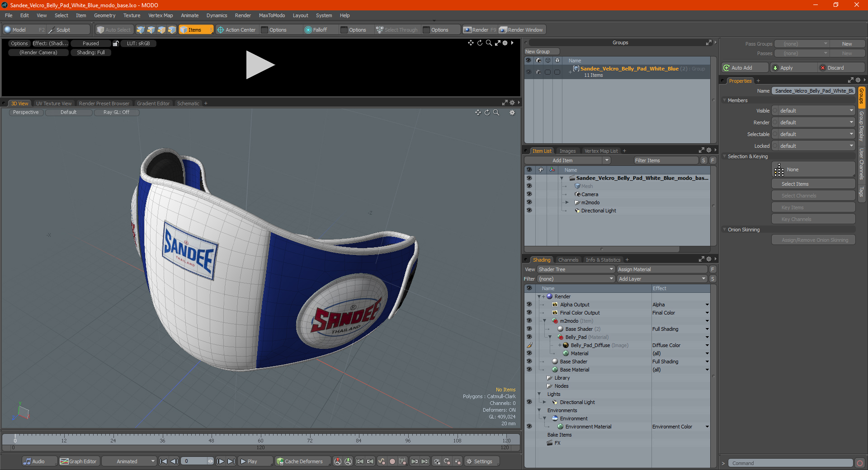Viewport: 868px width, 470px height.
Task: Open Animated keying mode dropdown
Action: click(x=129, y=461)
